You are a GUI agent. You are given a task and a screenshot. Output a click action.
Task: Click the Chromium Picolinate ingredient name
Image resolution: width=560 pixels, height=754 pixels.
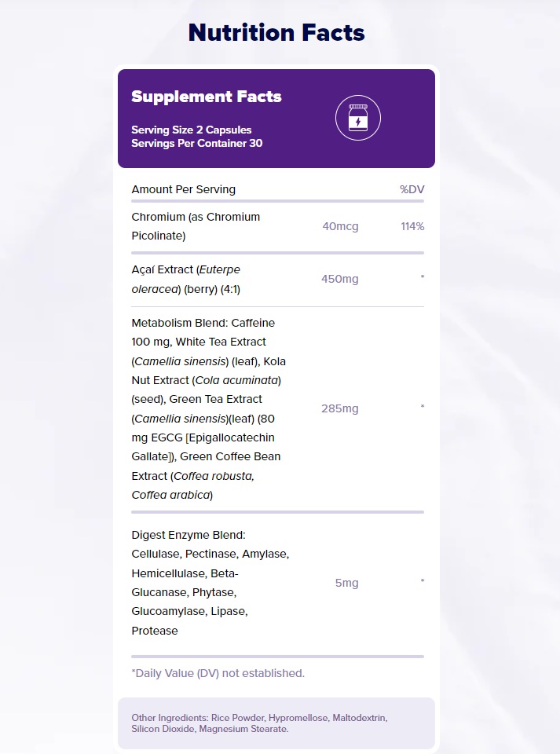click(x=196, y=226)
